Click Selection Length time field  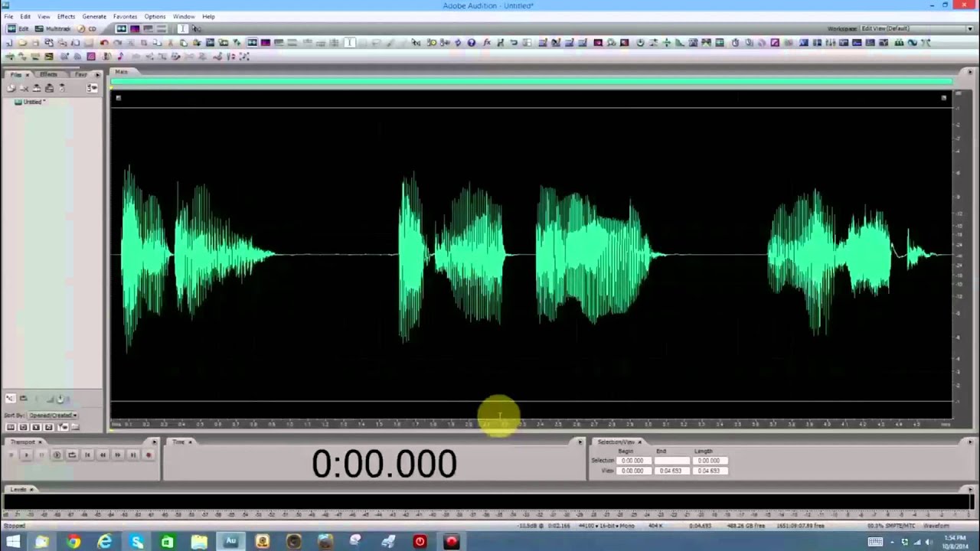[709, 461]
